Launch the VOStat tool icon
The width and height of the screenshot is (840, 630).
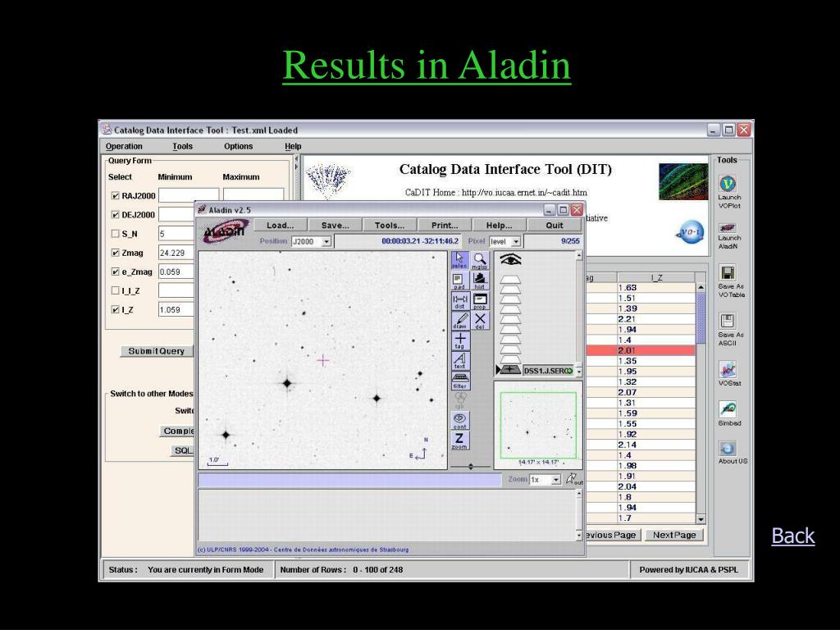point(728,369)
